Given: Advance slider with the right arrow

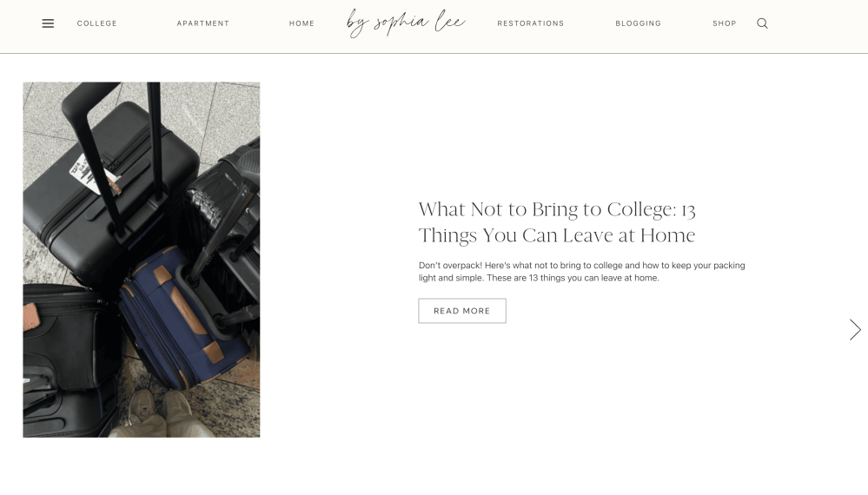Looking at the screenshot, I should [x=855, y=330].
